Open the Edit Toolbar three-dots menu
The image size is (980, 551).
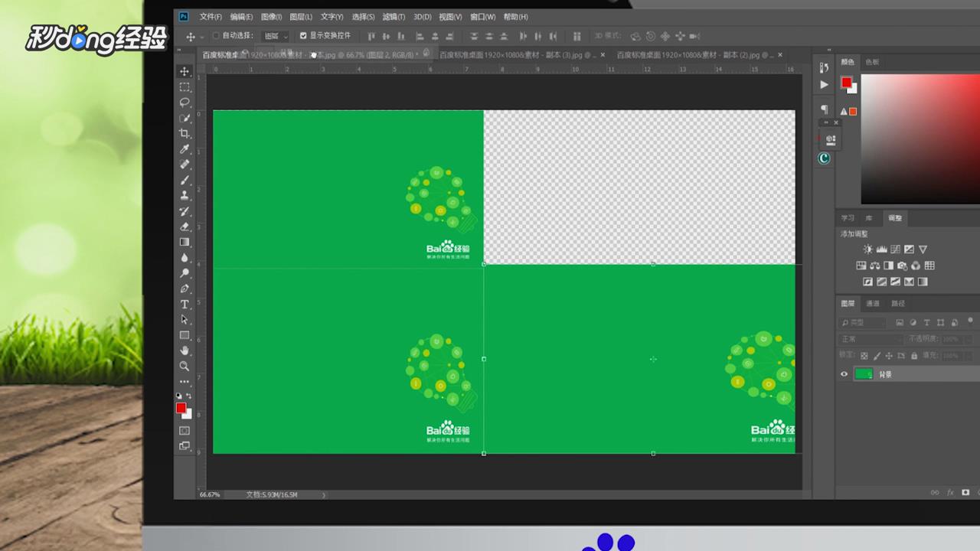(x=185, y=381)
